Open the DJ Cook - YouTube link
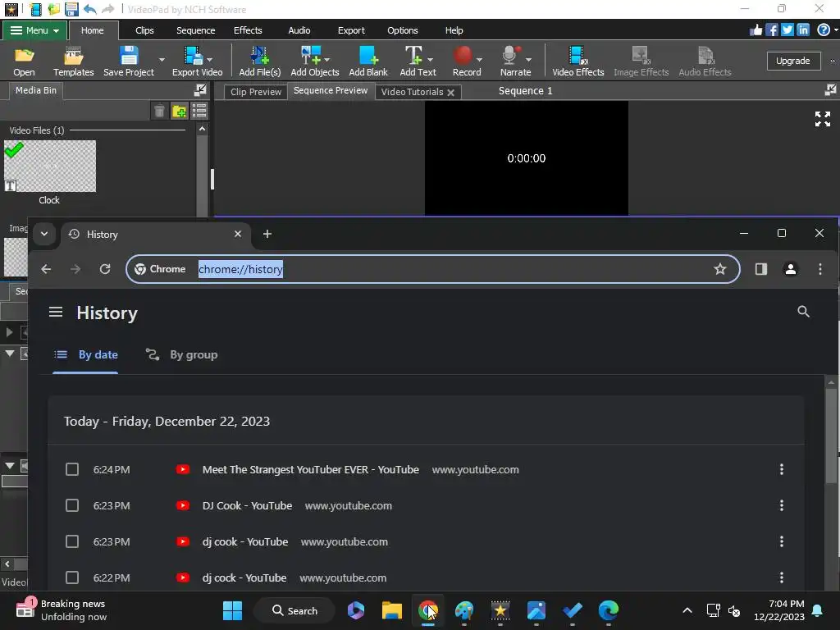 (247, 505)
